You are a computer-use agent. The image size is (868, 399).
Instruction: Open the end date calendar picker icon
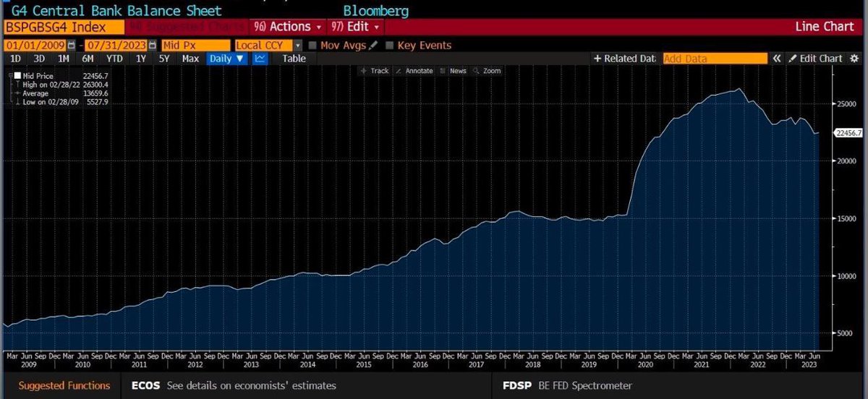pos(152,45)
